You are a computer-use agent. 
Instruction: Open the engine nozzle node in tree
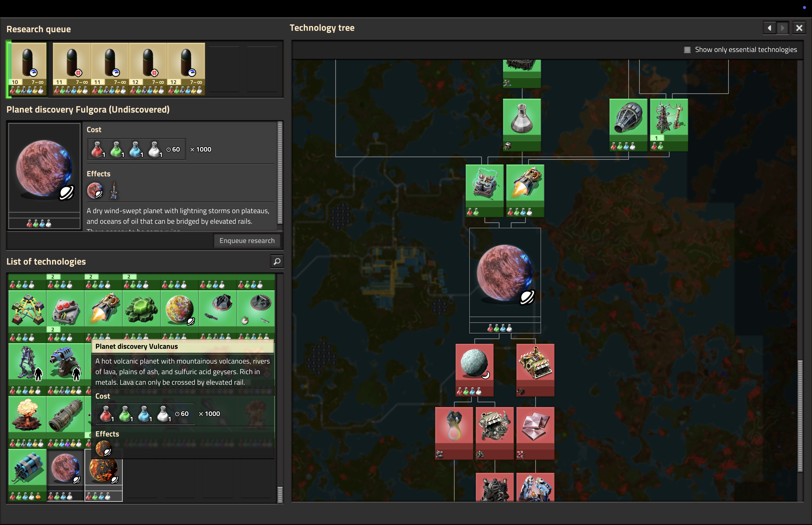628,125
